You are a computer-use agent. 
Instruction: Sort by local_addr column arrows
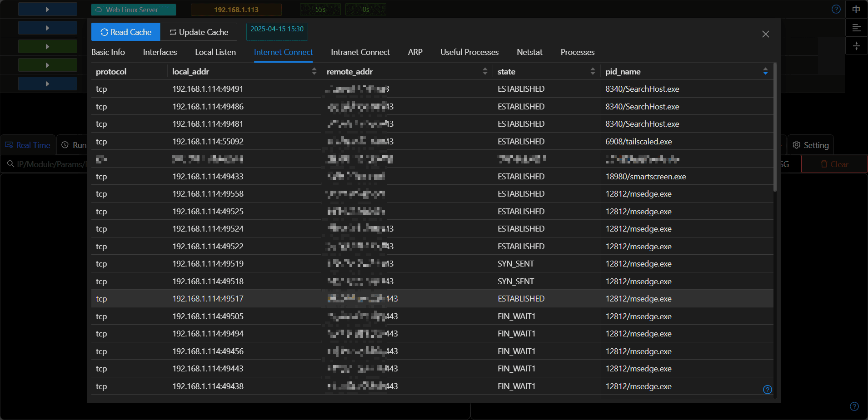coord(314,71)
